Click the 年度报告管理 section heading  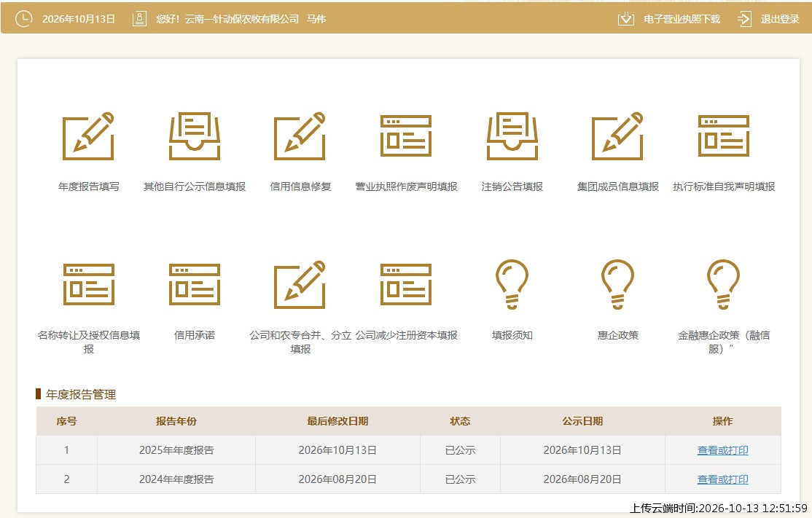[x=81, y=394]
